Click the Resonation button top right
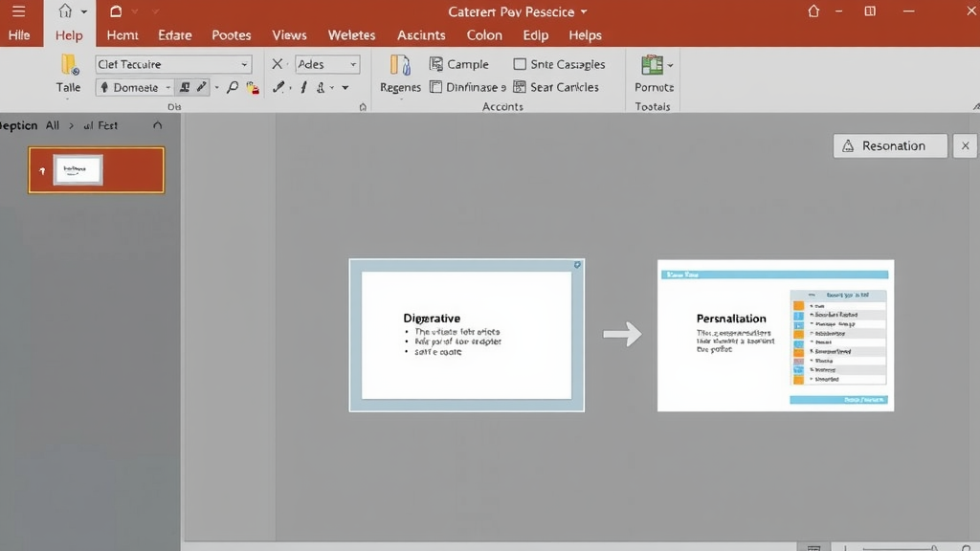Screen dimensions: 980x551 click(x=890, y=145)
